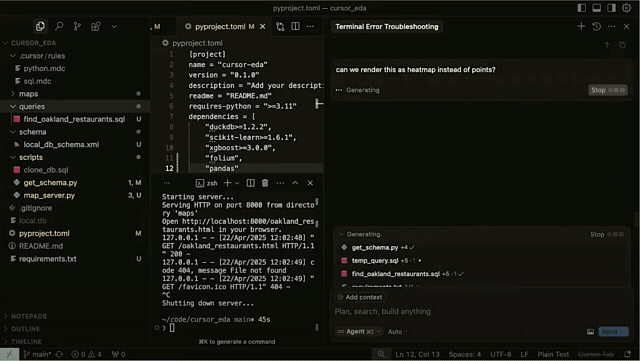Open find_oakland_restaurants.sql in changed files list
The width and height of the screenshot is (640, 361).
tap(396, 274)
